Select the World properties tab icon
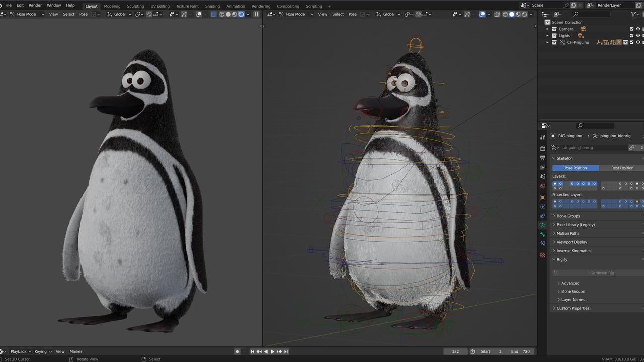Viewport: 644px width, 362px height. point(543,186)
